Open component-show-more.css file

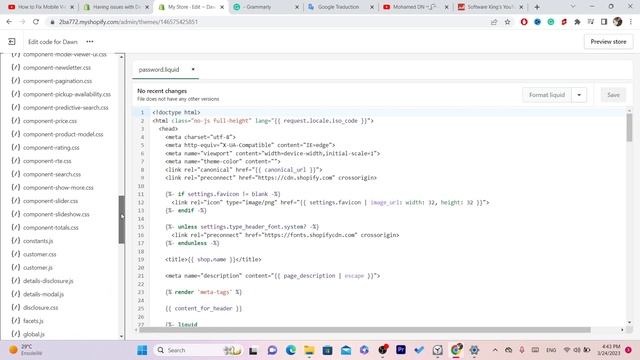pyautogui.click(x=58, y=188)
